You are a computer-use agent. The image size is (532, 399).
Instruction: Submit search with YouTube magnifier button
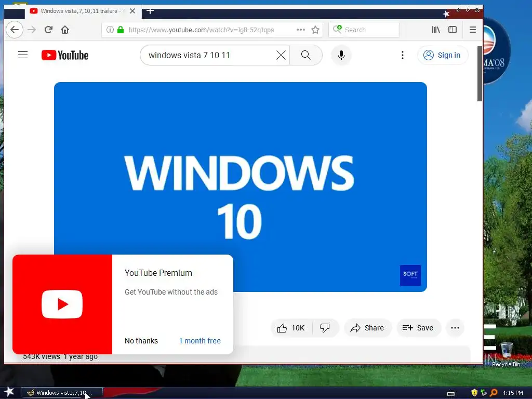(305, 55)
